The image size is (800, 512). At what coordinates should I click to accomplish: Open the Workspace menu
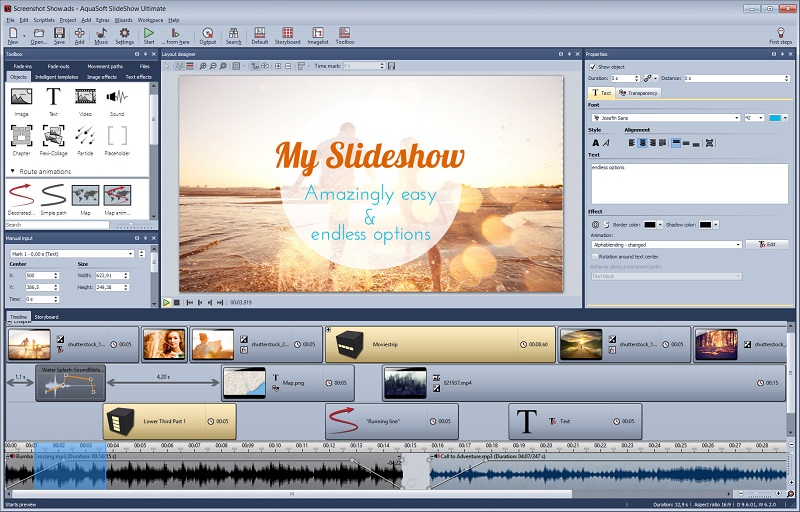point(150,20)
